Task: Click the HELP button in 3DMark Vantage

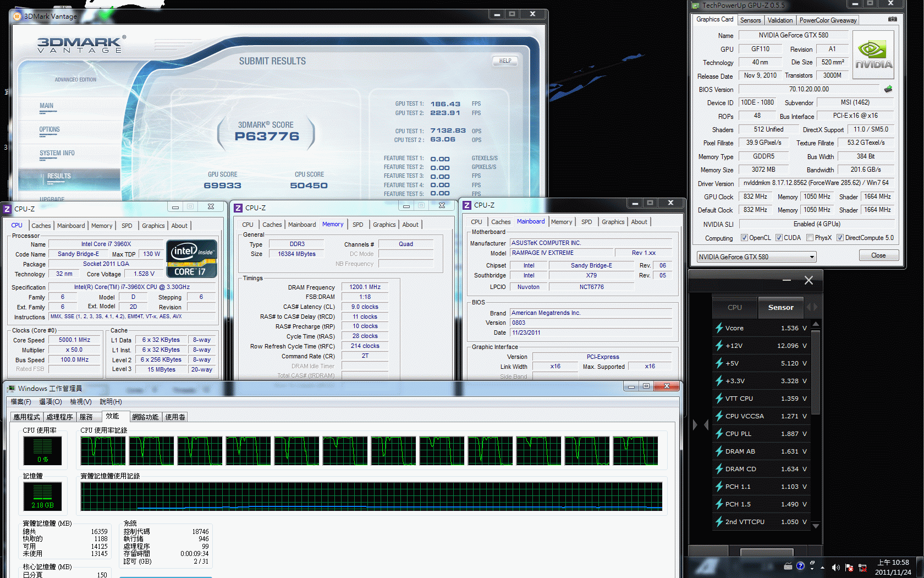Action: pos(505,61)
